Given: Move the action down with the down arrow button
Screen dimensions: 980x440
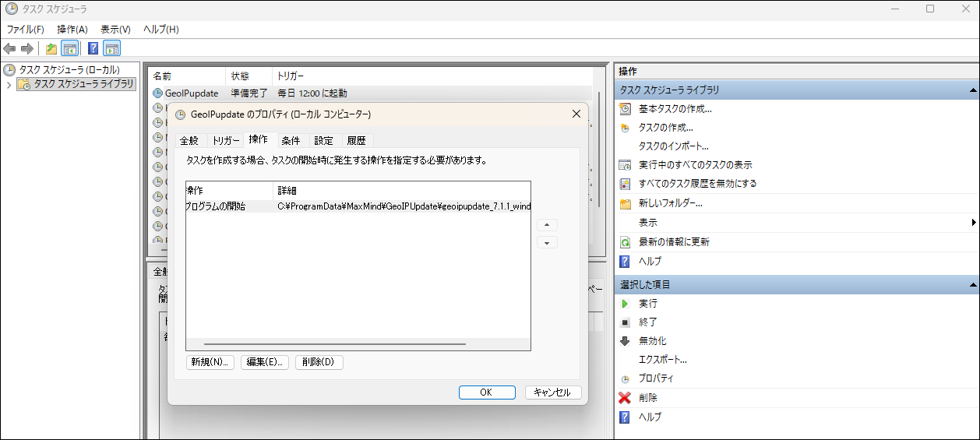Looking at the screenshot, I should tap(547, 243).
